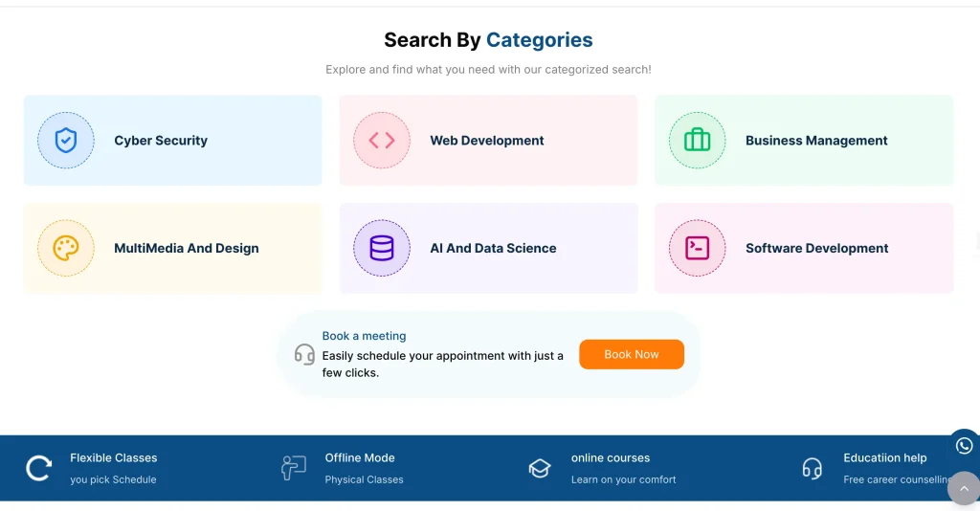Click the Book a meeting heading
The width and height of the screenshot is (980, 511).
[x=364, y=336]
